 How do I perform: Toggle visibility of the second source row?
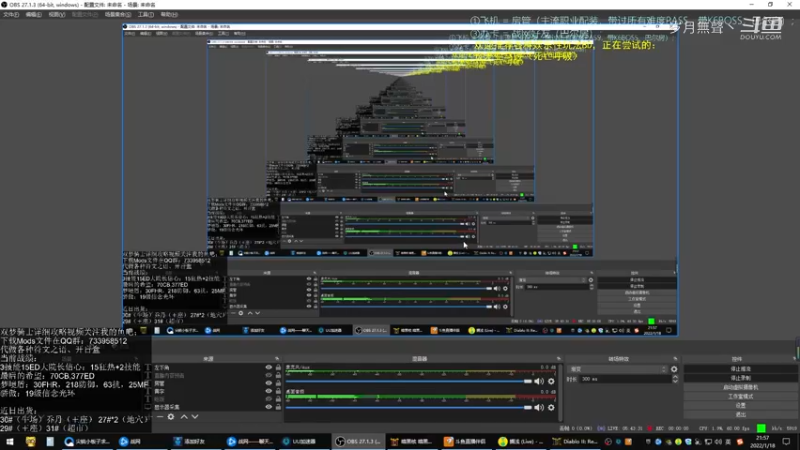tap(268, 376)
